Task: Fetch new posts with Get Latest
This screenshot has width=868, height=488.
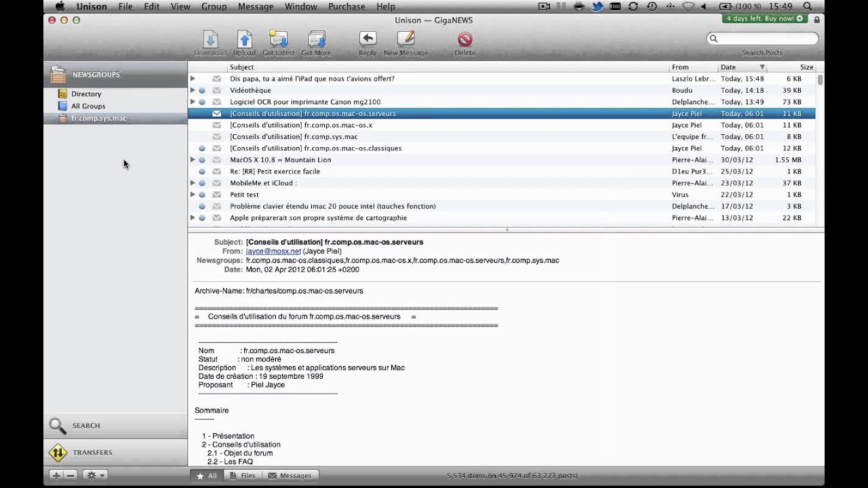Action: click(279, 39)
